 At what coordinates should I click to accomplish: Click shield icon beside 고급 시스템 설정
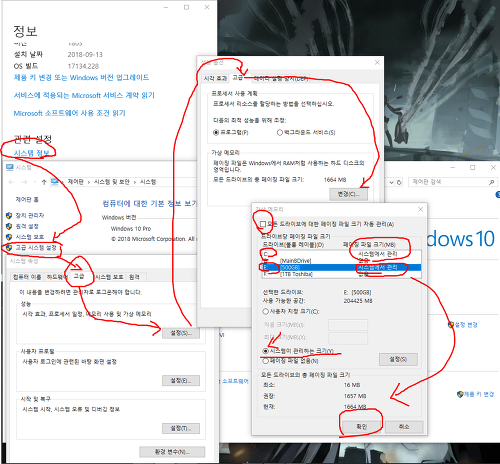(9, 248)
